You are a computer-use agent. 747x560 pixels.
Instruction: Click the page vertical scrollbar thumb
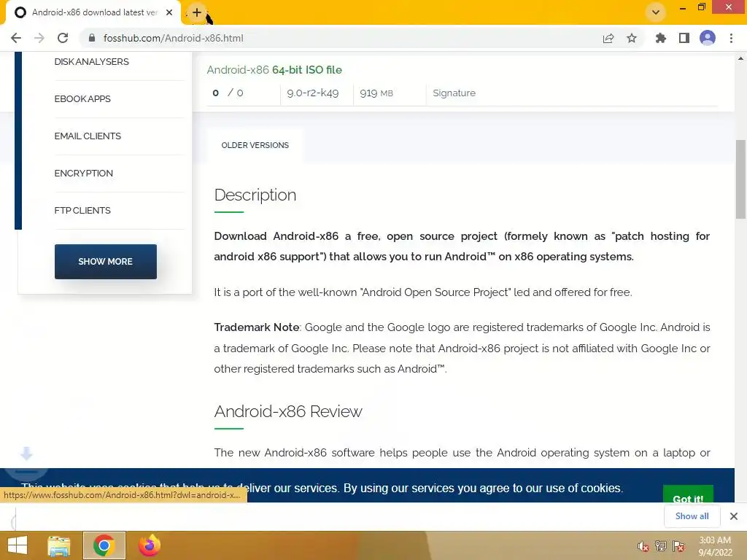pos(740,179)
